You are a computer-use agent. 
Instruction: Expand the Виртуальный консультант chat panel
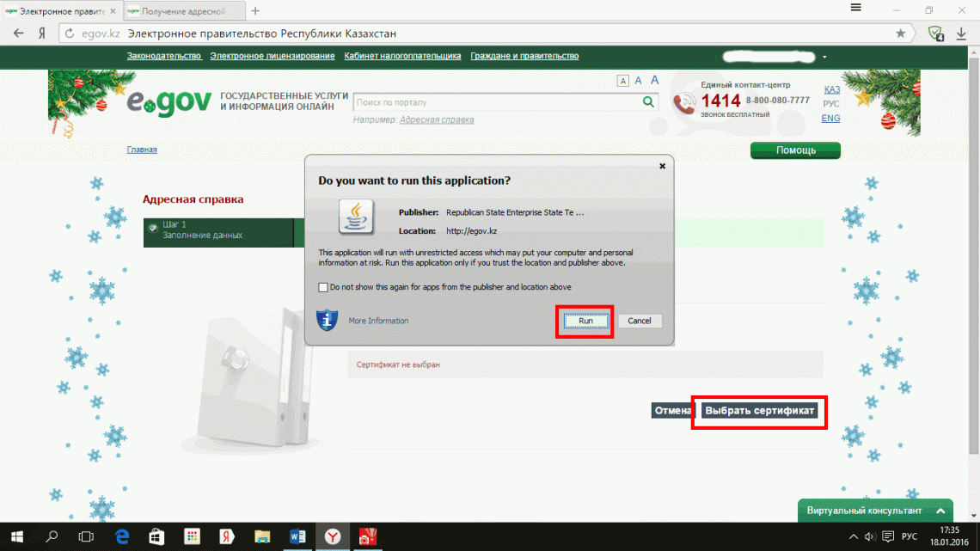coord(941,511)
